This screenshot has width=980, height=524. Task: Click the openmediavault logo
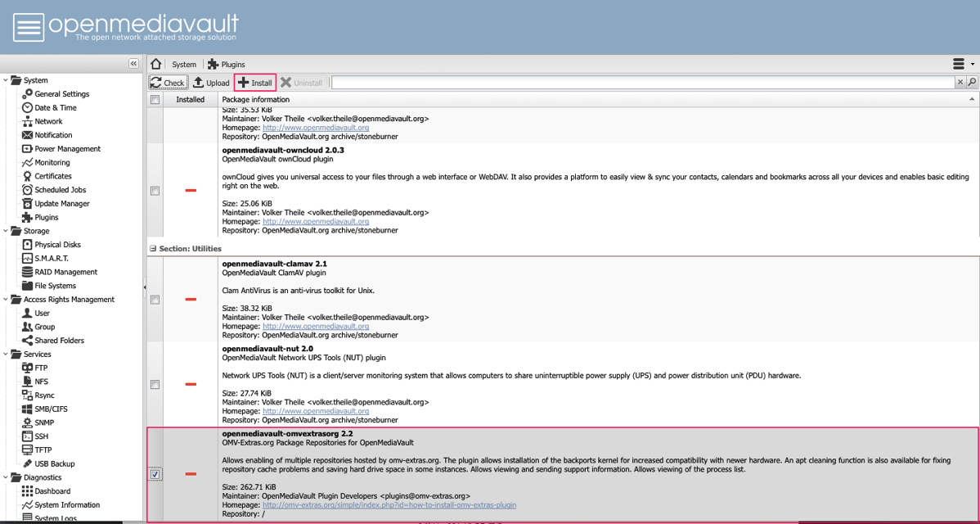[x=126, y=27]
